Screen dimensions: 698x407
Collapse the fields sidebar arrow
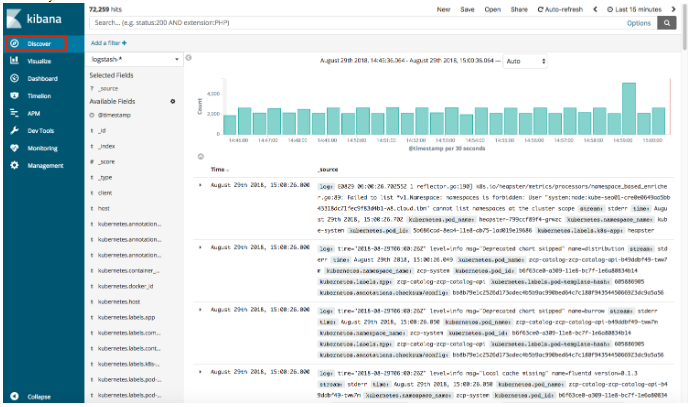[189, 58]
